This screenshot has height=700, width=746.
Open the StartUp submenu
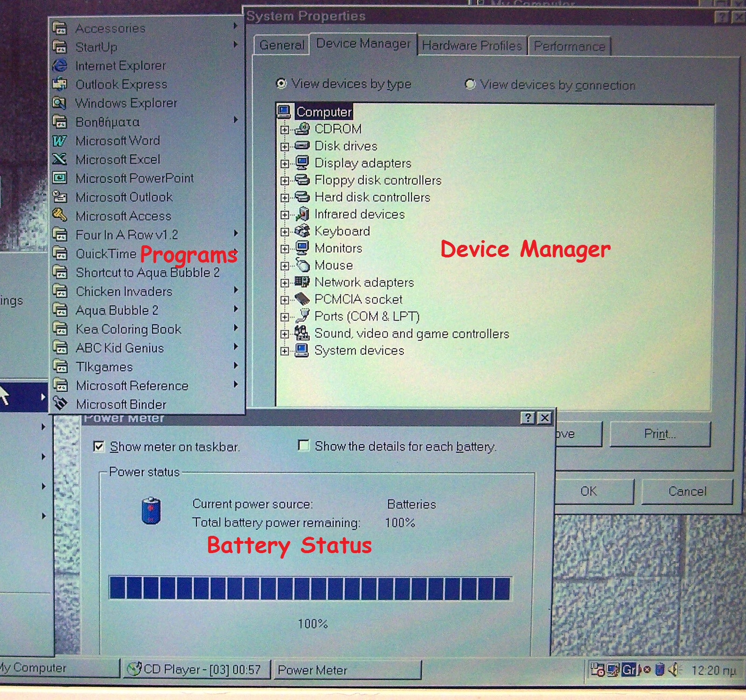click(147, 47)
